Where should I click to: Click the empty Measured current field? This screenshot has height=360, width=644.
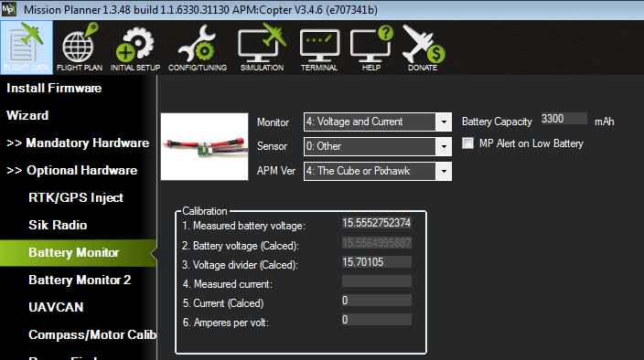pos(377,281)
